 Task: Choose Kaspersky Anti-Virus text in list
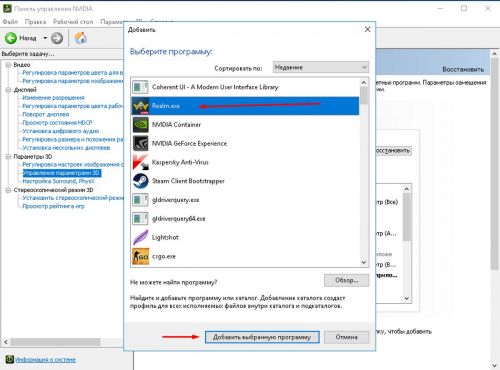coord(180,162)
